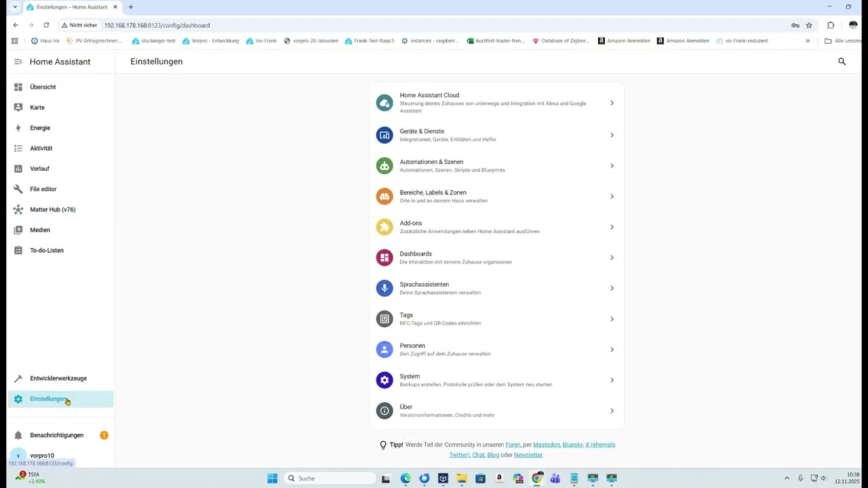Expand Tags chevron arrow

[612, 319]
